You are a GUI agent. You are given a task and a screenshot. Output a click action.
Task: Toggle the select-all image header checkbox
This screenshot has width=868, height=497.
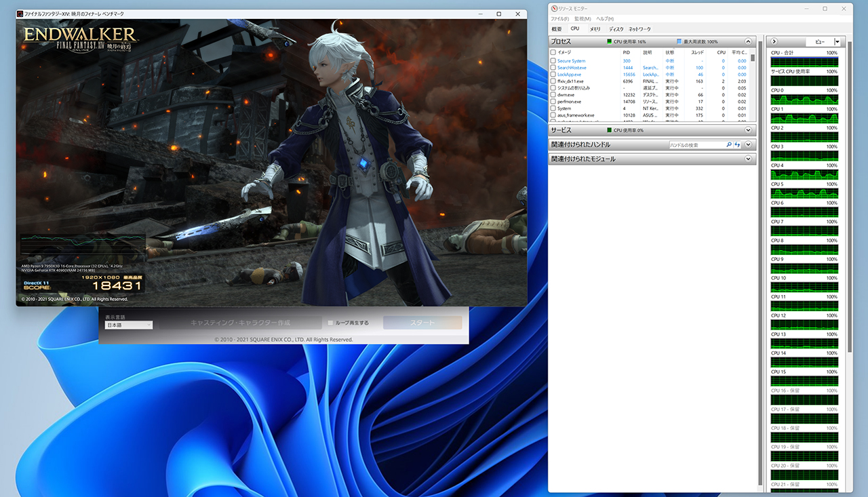(553, 52)
